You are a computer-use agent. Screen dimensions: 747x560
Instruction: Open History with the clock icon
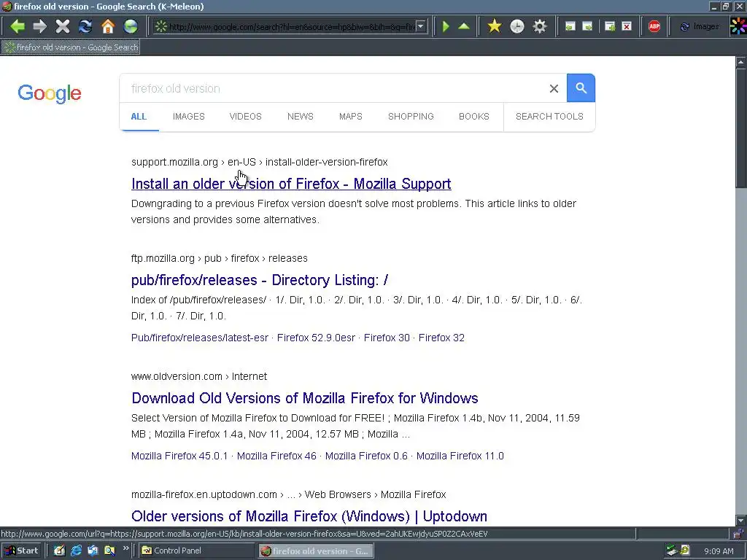click(x=517, y=26)
